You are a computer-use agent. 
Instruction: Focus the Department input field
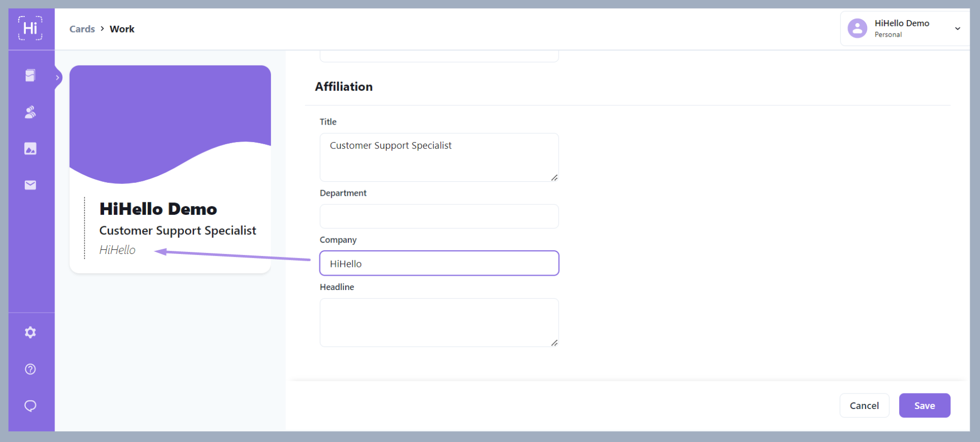(x=439, y=216)
